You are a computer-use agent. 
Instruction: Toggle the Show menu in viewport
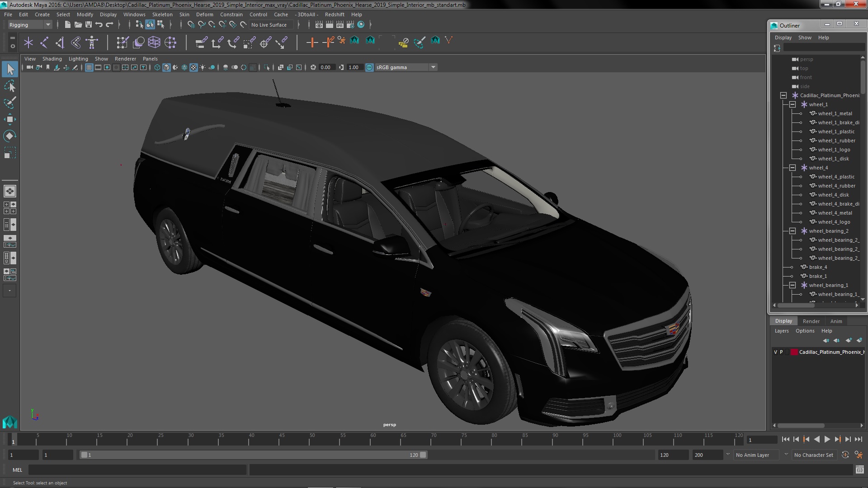(101, 58)
